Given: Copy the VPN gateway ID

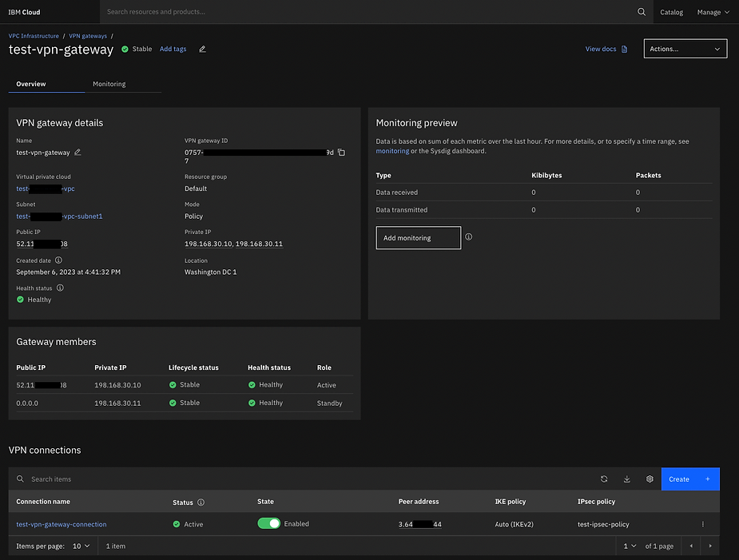Looking at the screenshot, I should tap(341, 153).
